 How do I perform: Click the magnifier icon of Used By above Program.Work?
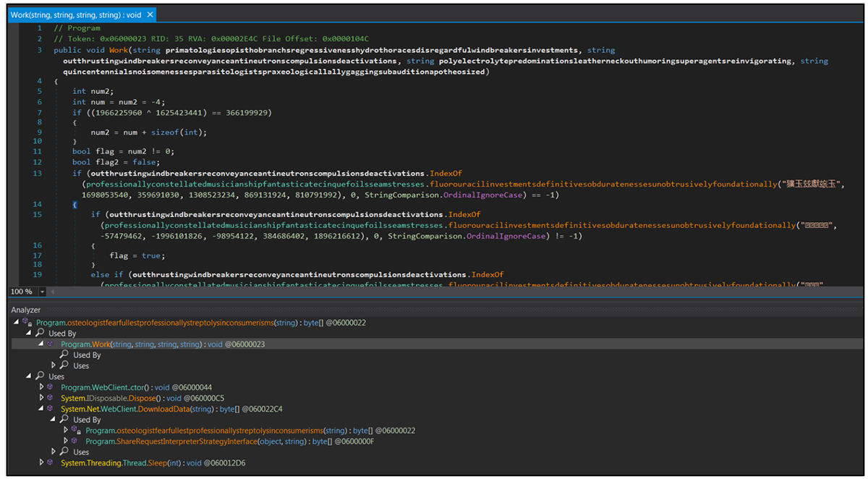(x=40, y=334)
